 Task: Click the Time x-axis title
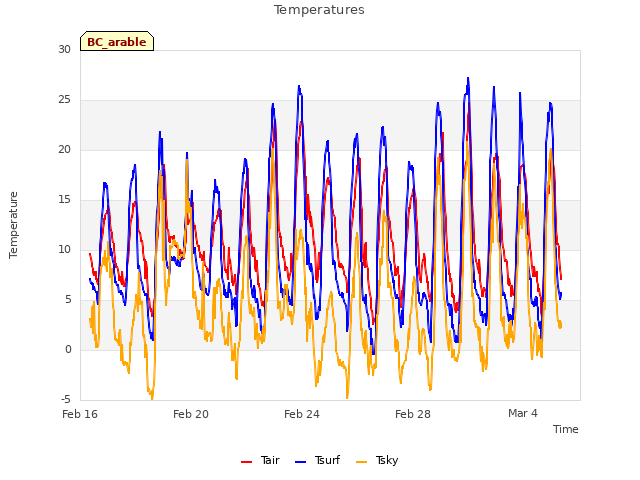coord(566,429)
